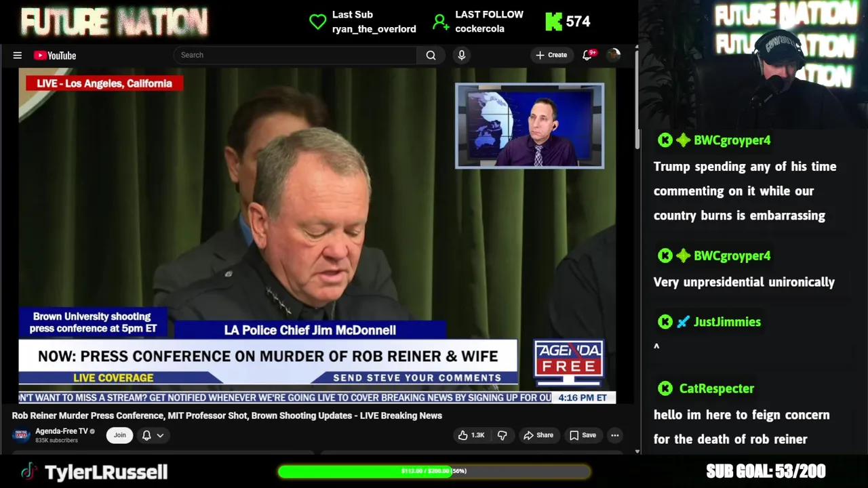This screenshot has width=868, height=488.
Task: Click scrollbar down arrow
Action: tap(637, 451)
